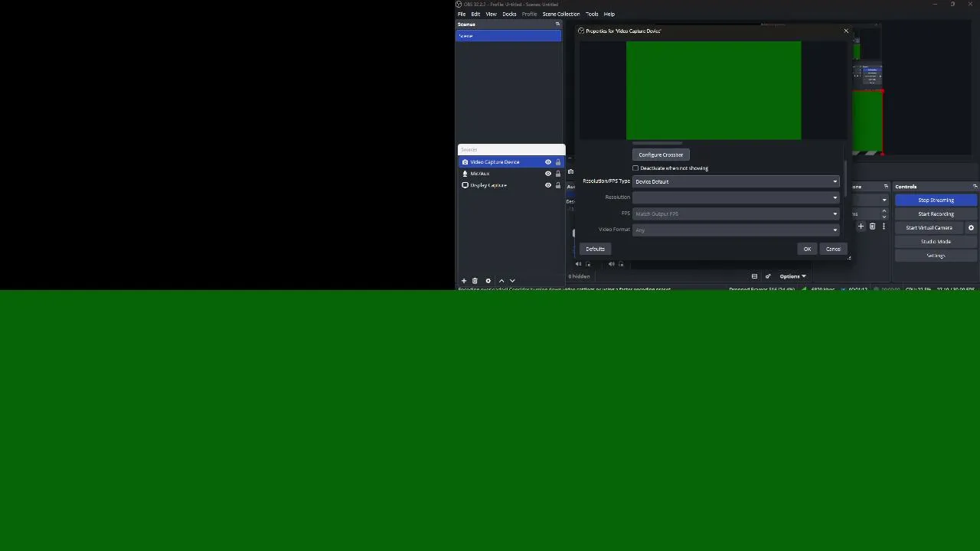Open the Video Format dropdown
The height and width of the screenshot is (551, 980).
[x=736, y=230]
